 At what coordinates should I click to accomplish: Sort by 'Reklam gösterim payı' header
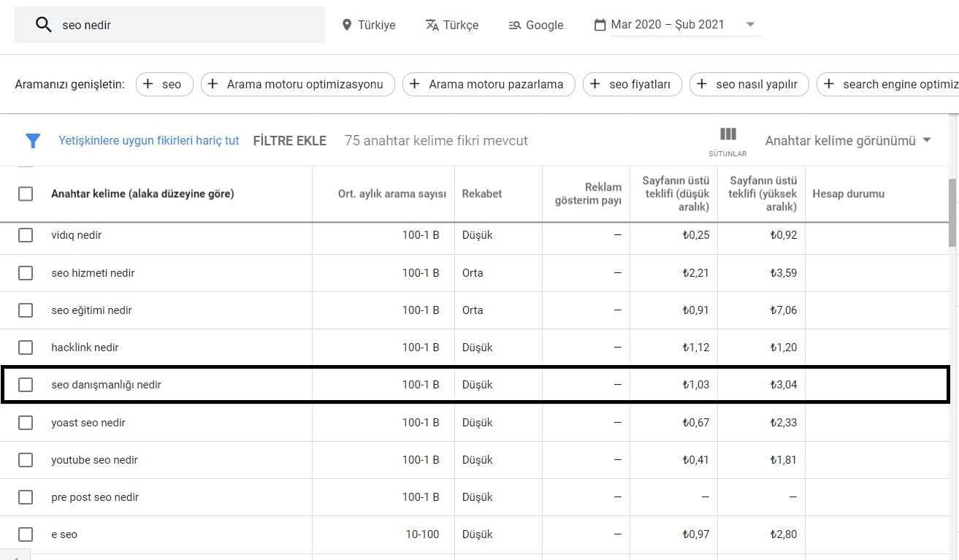tap(588, 194)
